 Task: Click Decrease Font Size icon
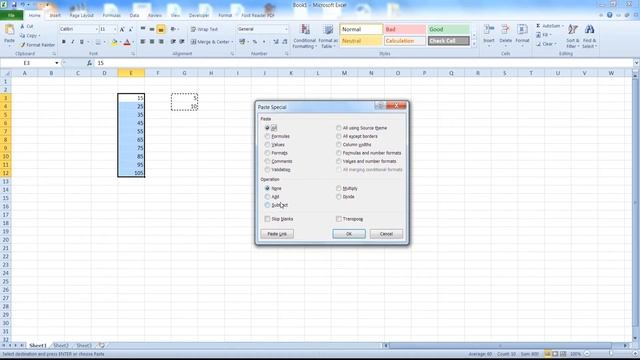(x=130, y=29)
